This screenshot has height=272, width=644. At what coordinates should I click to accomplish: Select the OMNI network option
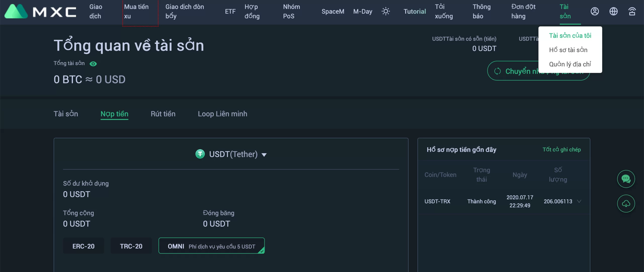[x=211, y=246]
